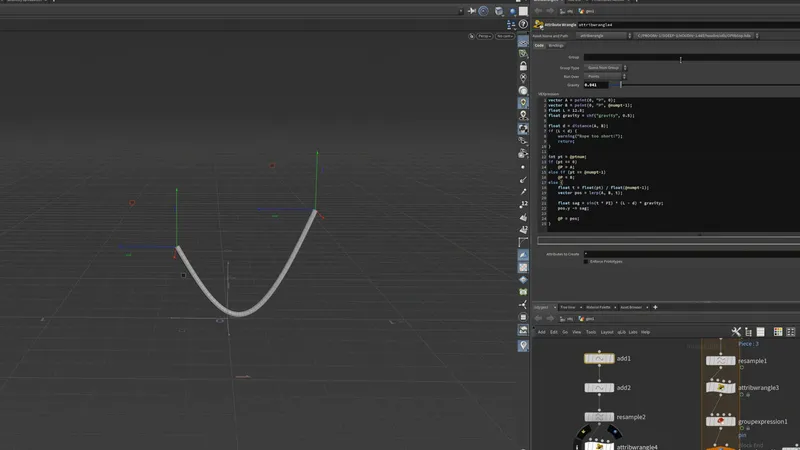Screen dimensions: 800x450
Task: Enable the Enforce Prototypes checkbox
Action: click(x=586, y=261)
